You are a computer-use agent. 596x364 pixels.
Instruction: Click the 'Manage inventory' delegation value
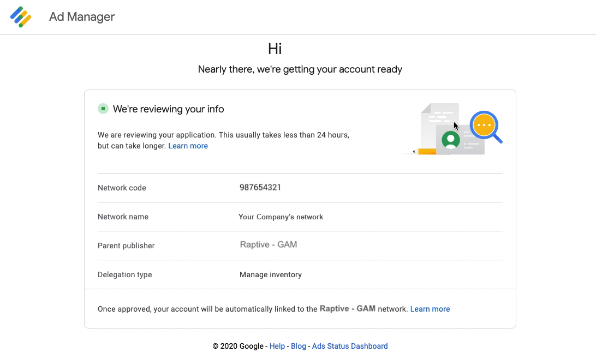[271, 275]
